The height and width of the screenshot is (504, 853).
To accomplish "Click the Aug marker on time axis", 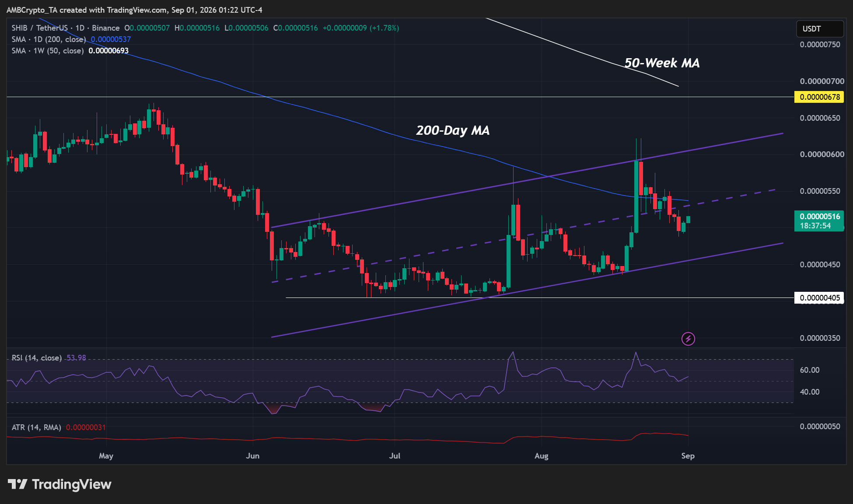I will (542, 456).
